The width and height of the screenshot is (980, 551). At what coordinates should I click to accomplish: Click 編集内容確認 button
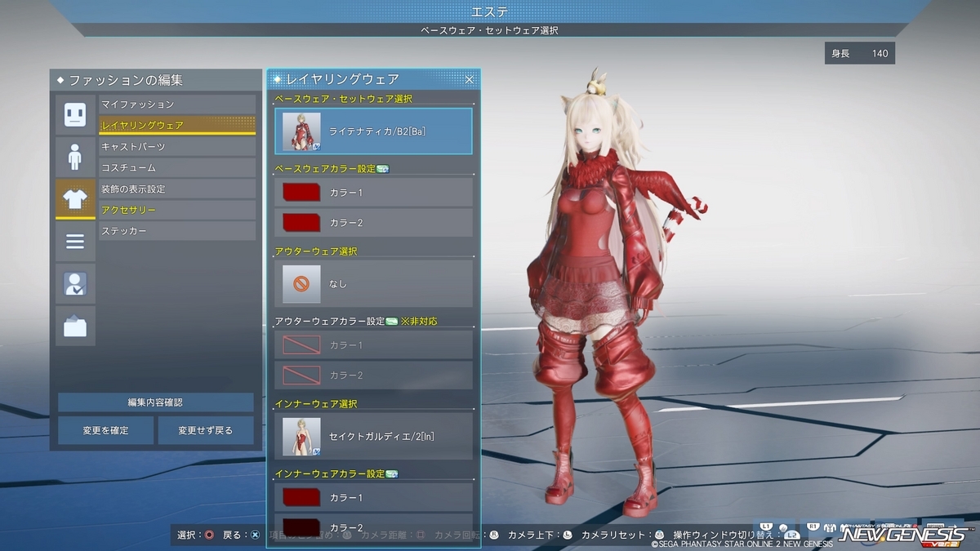[155, 402]
